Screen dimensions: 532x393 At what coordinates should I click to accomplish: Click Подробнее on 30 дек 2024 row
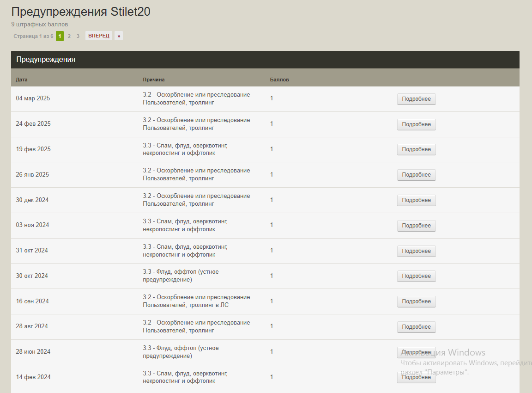[x=416, y=200]
